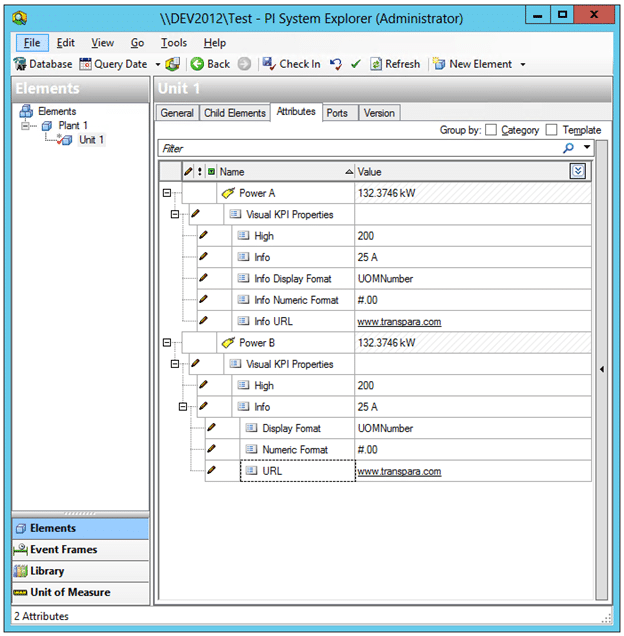This screenshot has height=636, width=624.
Task: Open the Query Date calendar icon
Action: 85,64
